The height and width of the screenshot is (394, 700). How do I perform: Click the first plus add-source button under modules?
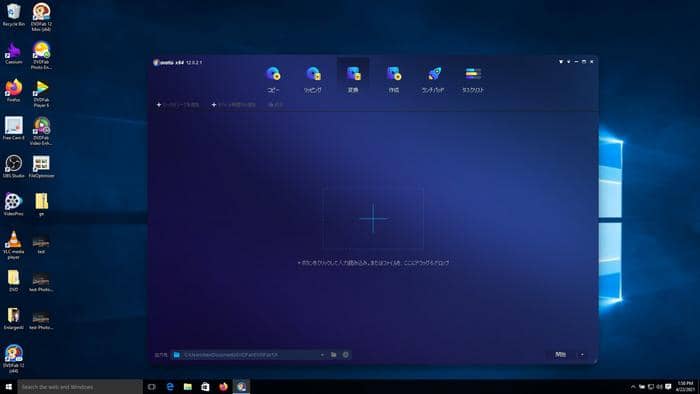coord(178,104)
